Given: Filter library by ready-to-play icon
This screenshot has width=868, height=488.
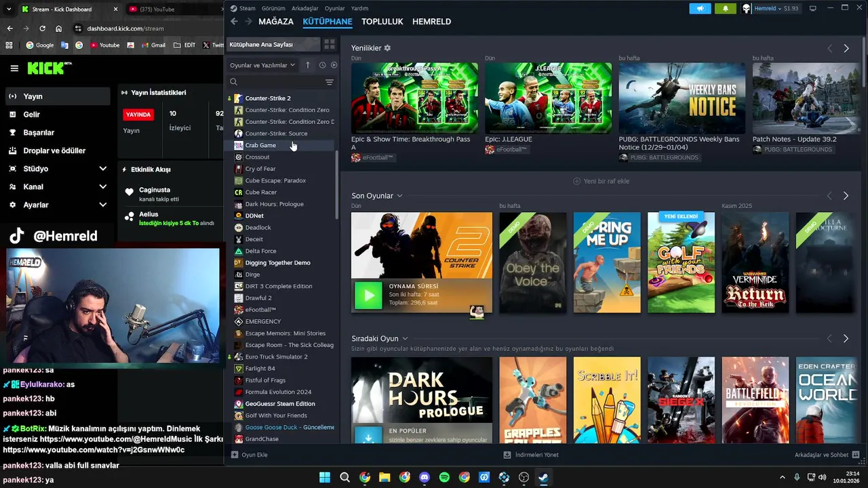Looking at the screenshot, I should pyautogui.click(x=333, y=65).
